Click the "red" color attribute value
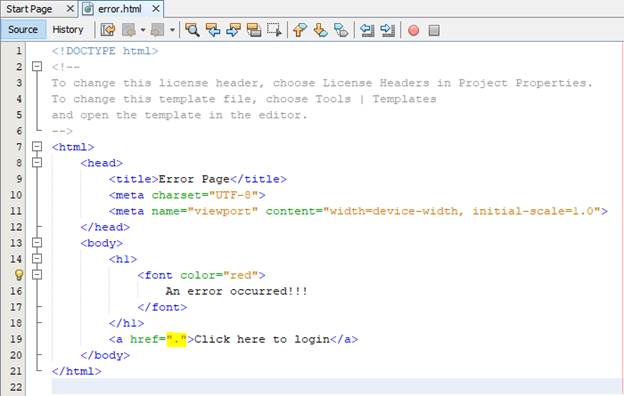 tap(240, 275)
